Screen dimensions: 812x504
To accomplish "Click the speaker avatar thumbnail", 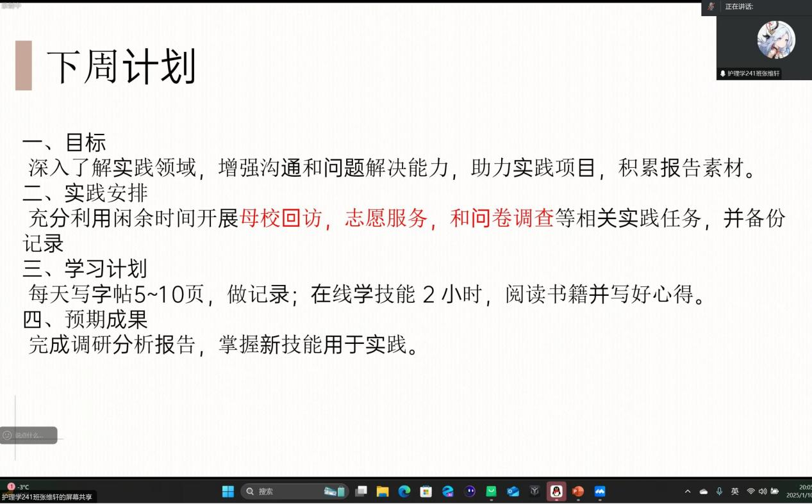I will click(x=776, y=40).
